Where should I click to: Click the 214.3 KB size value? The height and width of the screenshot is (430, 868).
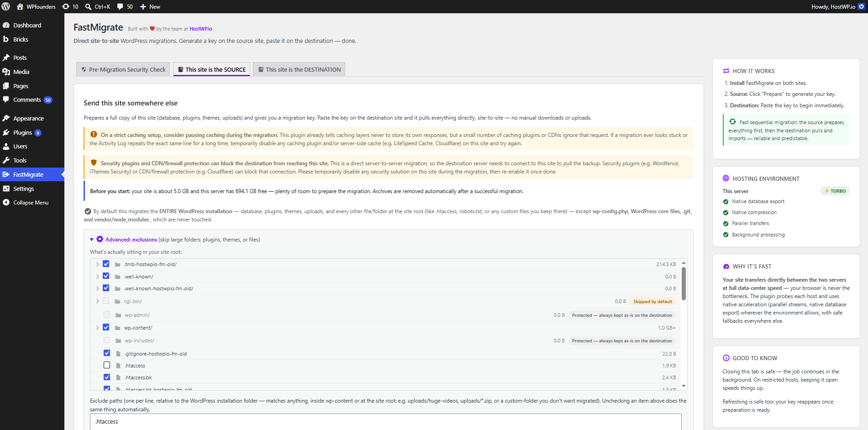[666, 264]
